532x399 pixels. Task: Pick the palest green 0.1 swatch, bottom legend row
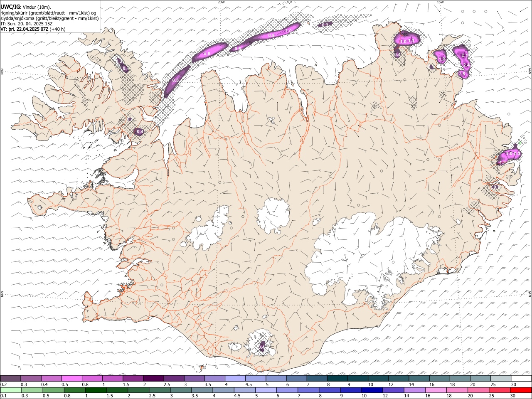click(11, 390)
